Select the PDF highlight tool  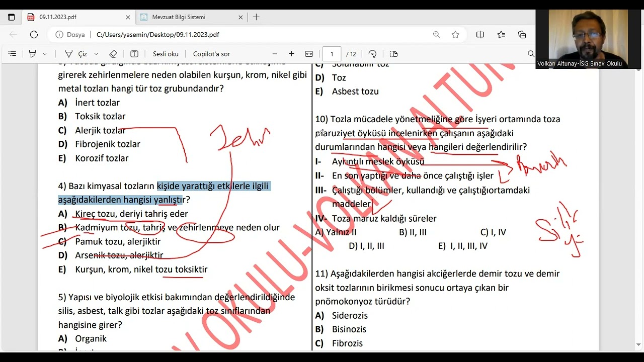click(33, 54)
